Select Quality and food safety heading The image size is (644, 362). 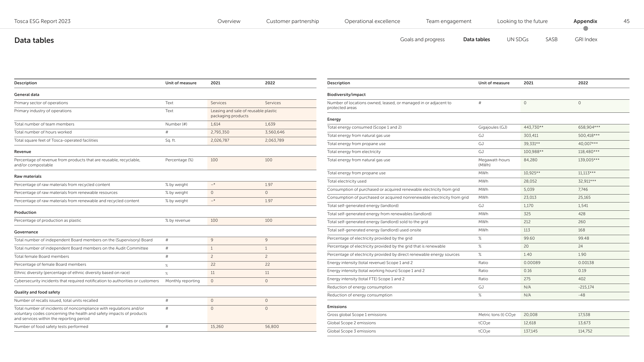(x=37, y=292)
